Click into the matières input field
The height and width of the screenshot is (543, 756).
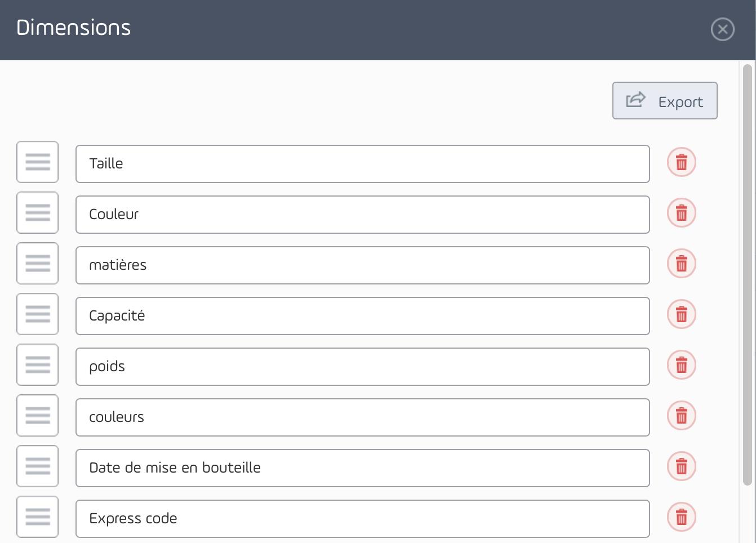tap(363, 265)
